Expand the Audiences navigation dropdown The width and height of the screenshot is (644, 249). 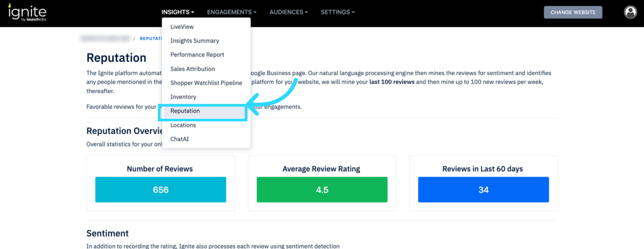coord(288,12)
